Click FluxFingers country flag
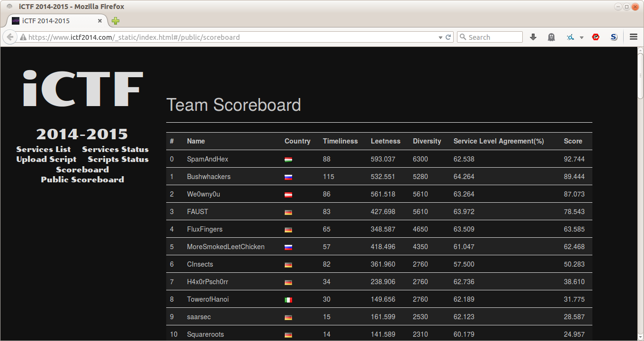Screen dimensions: 644x341 click(288, 230)
